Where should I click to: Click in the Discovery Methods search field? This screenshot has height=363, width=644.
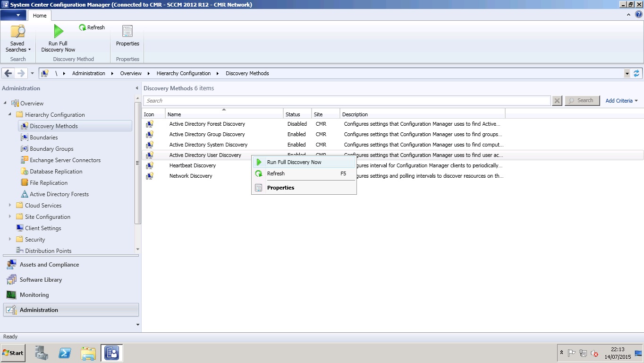(347, 101)
